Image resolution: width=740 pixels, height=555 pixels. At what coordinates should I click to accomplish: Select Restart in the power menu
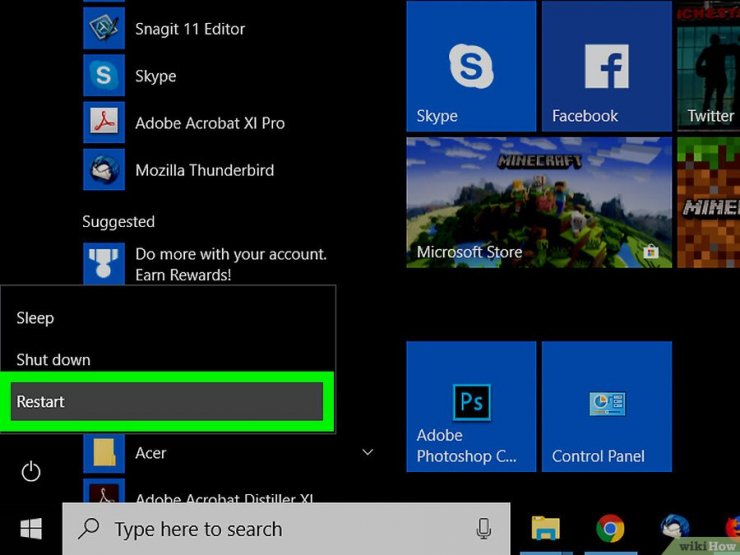[x=167, y=401]
